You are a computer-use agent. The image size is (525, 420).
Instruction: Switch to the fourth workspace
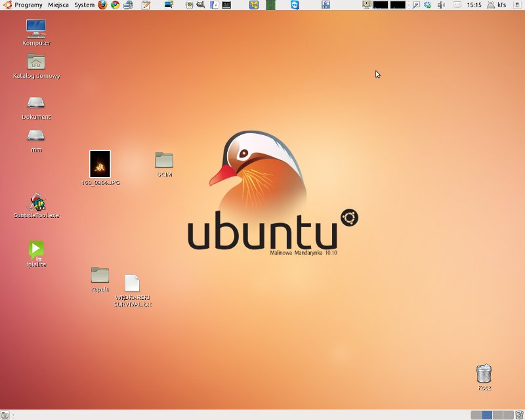click(508, 415)
